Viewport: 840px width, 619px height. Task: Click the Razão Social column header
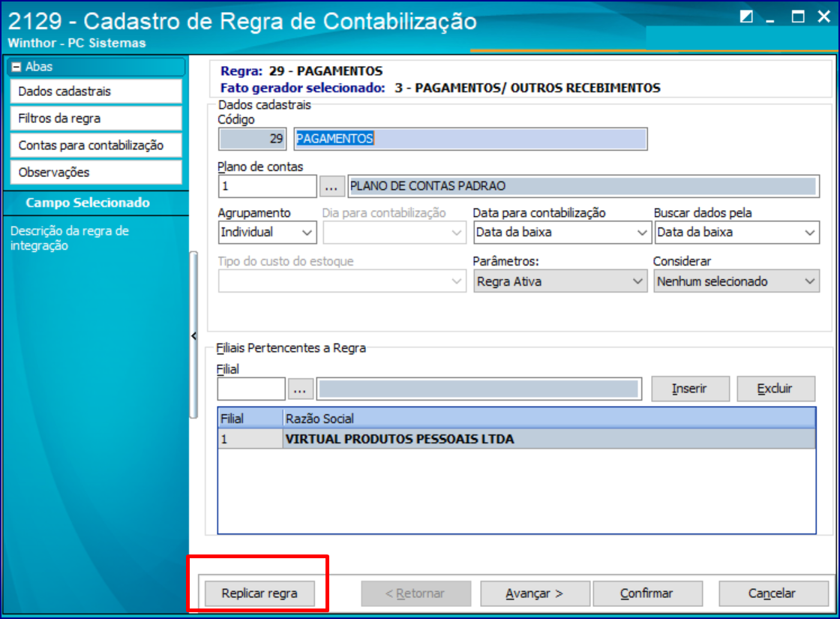549,419
